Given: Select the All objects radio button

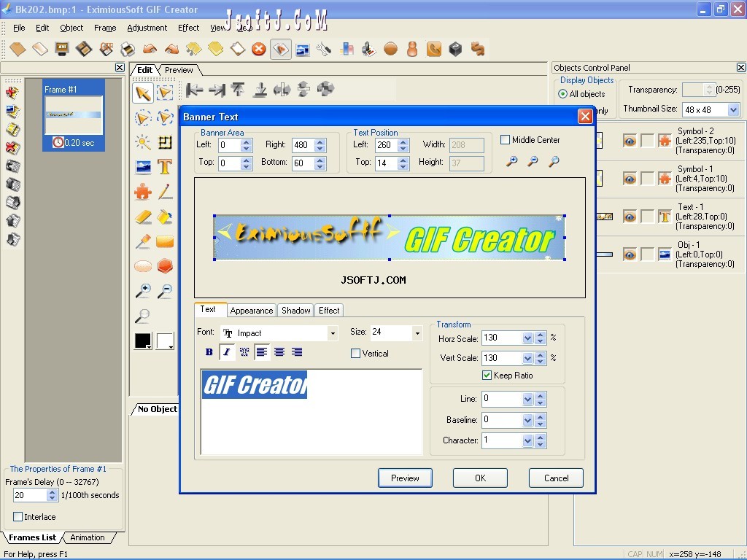Looking at the screenshot, I should [x=562, y=94].
